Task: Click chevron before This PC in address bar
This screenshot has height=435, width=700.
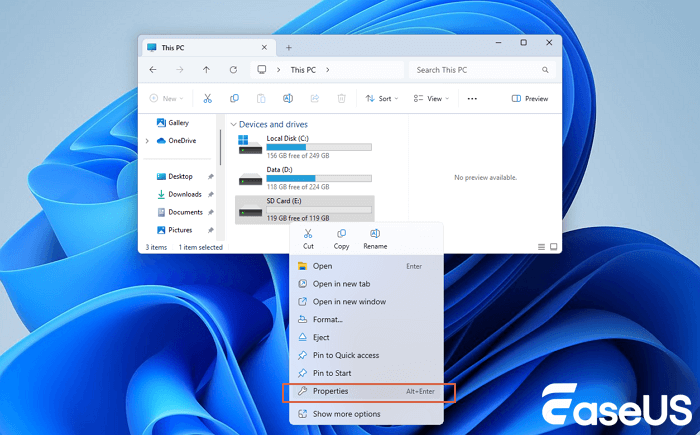Action: pos(279,70)
